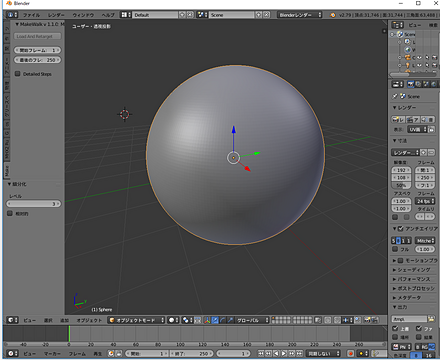Toggle the 3D manipulator widget icon
This screenshot has width=440, height=360.
[x=207, y=320]
